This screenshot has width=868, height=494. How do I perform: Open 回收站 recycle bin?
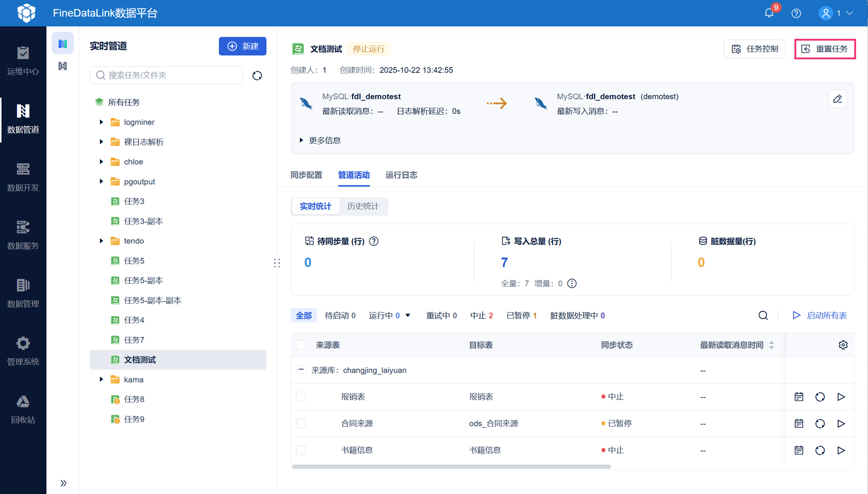(x=23, y=409)
